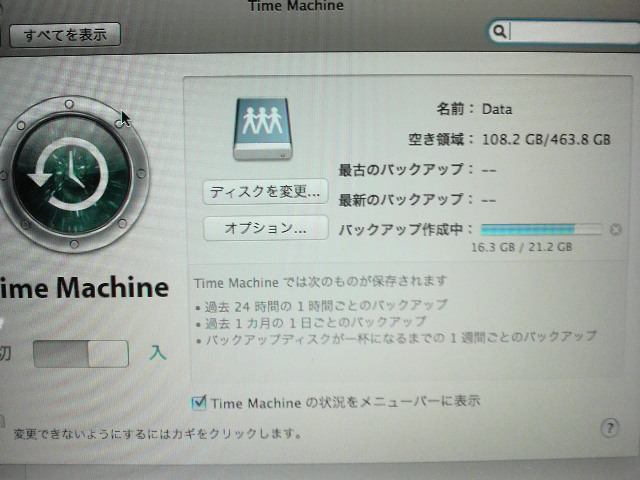This screenshot has height=480, width=640.
Task: Click the free space value 108.2 GB/463.8 GB
Action: 546,140
